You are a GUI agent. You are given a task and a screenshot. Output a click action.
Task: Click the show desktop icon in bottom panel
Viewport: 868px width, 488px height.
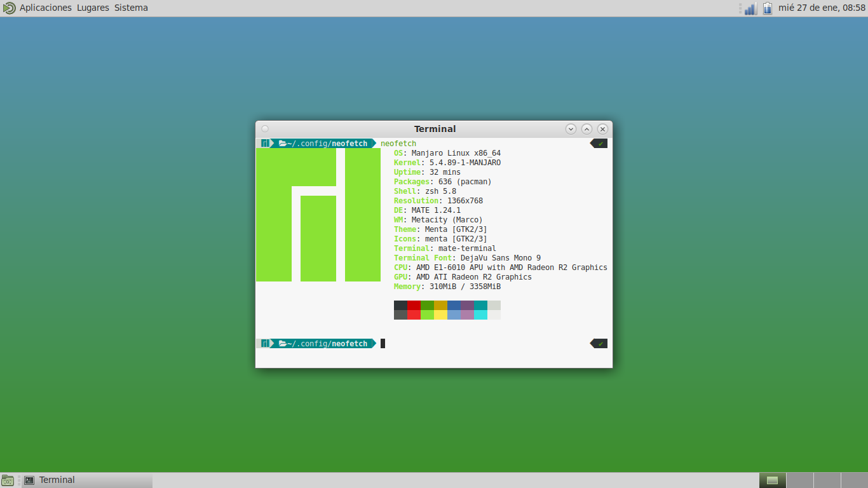click(x=8, y=480)
